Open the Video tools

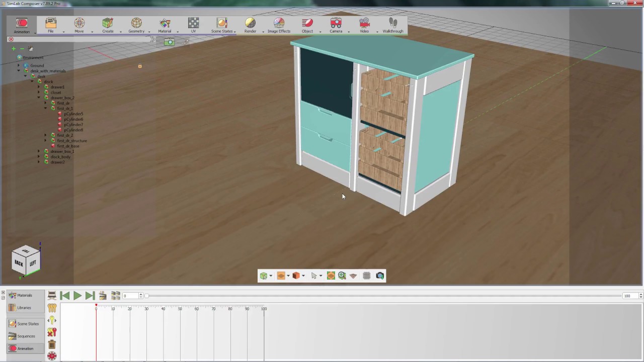(x=364, y=26)
